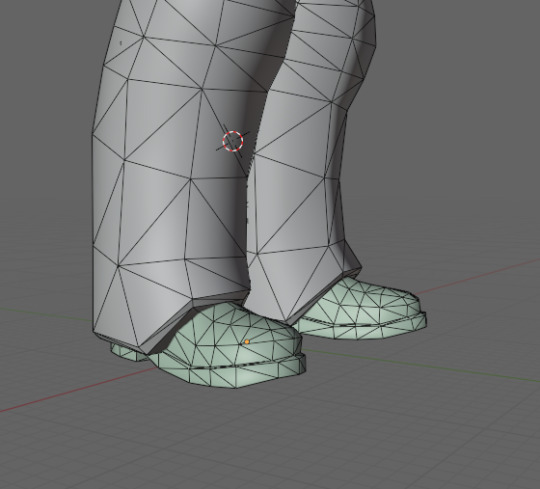Click the red-white 3D cursor circle
Image resolution: width=540 pixels, height=489 pixels.
[233, 141]
